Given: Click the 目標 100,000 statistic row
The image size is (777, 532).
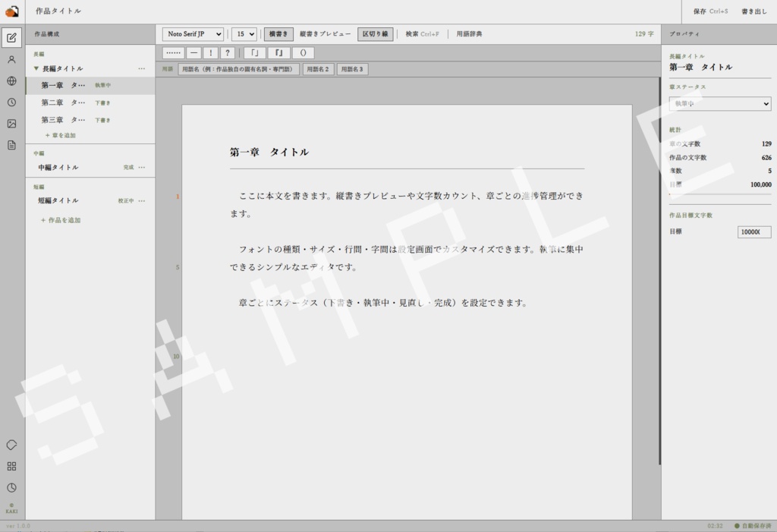Looking at the screenshot, I should [720, 184].
